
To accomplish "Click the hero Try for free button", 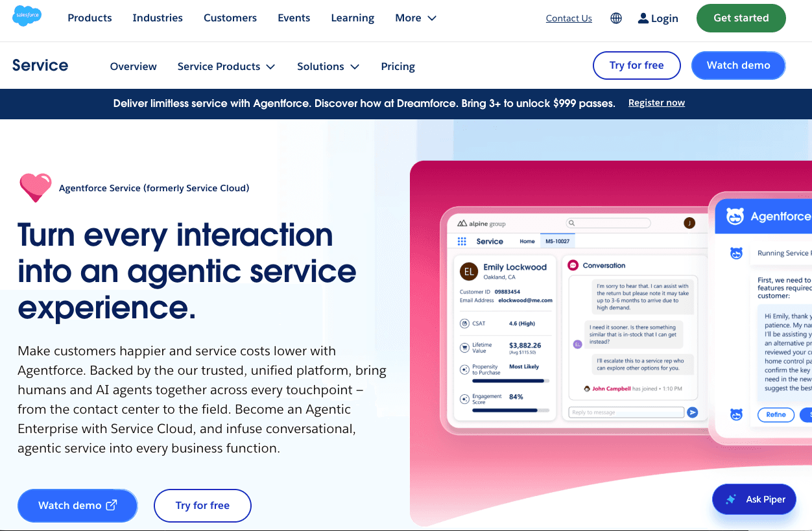I will point(202,506).
